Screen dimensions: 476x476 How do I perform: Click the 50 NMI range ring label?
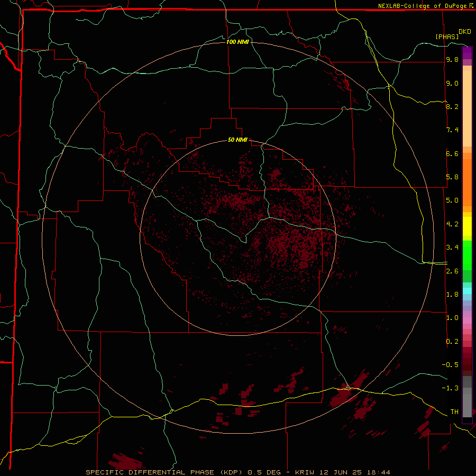tap(237, 140)
